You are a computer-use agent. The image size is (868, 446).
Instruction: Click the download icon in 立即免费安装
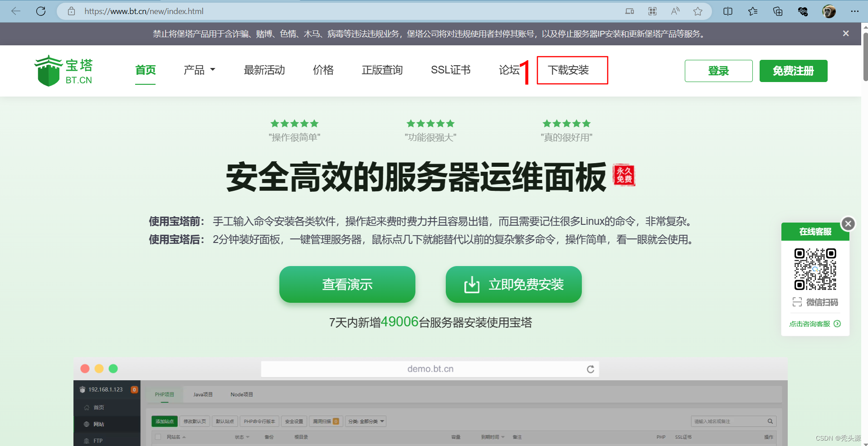coord(472,285)
